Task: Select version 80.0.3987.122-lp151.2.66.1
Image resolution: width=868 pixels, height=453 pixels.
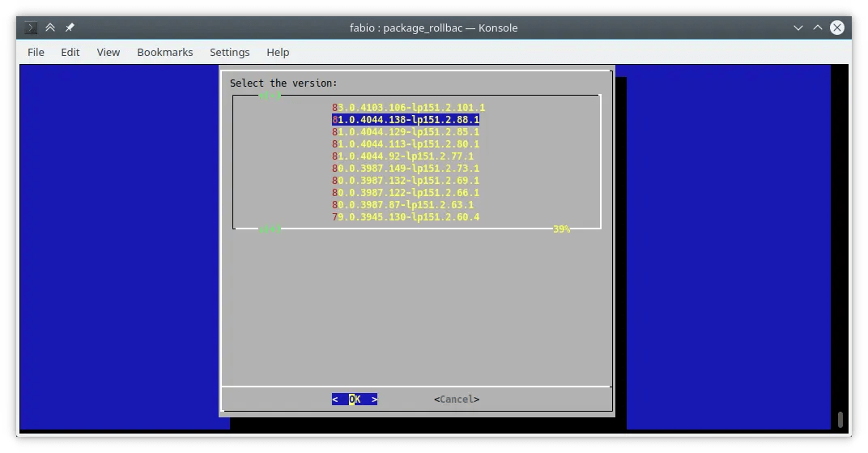Action: (406, 193)
